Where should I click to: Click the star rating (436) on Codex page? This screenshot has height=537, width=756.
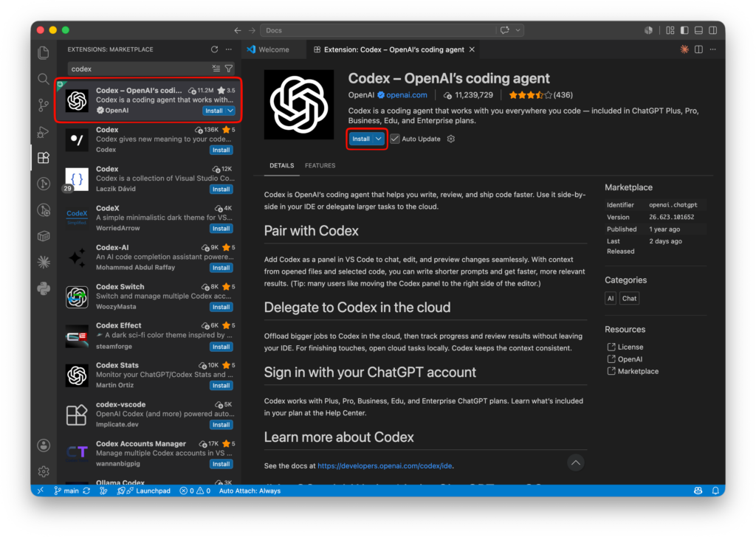541,95
